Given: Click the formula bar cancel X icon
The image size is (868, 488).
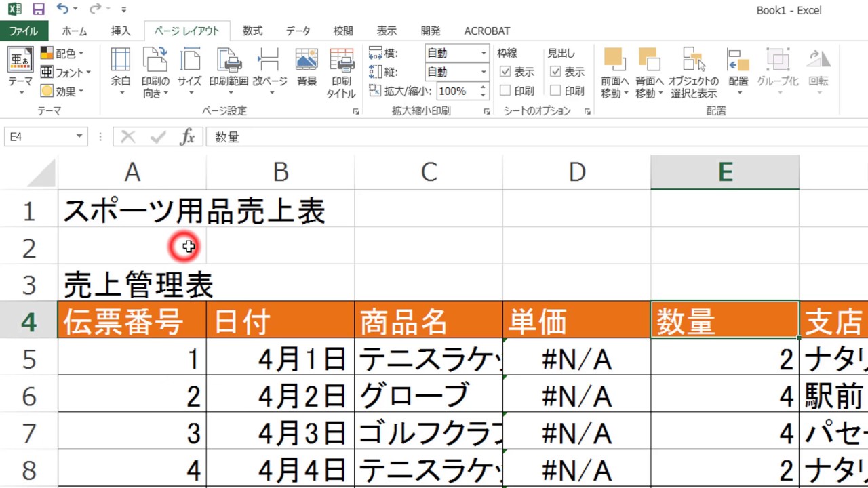Looking at the screenshot, I should click(x=127, y=137).
